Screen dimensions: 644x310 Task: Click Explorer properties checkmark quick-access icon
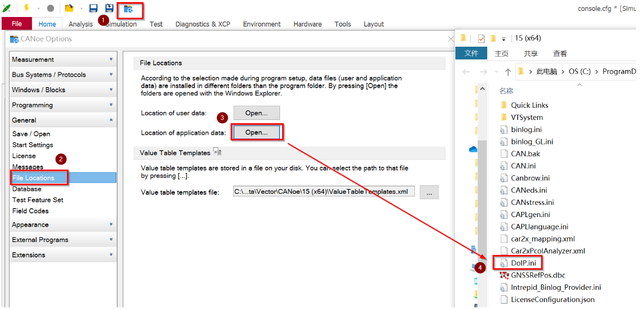pyautogui.click(x=481, y=38)
